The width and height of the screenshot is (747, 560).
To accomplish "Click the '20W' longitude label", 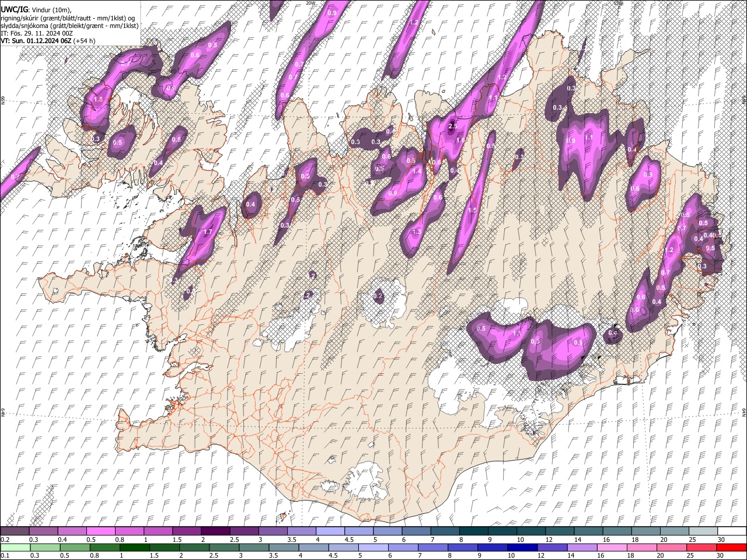I will pos(310,3).
